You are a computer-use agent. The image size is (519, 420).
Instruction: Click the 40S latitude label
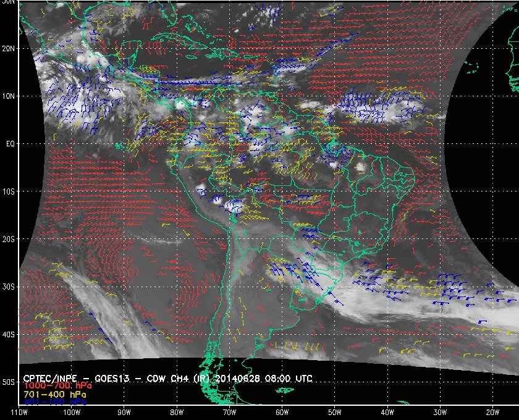tap(8, 335)
